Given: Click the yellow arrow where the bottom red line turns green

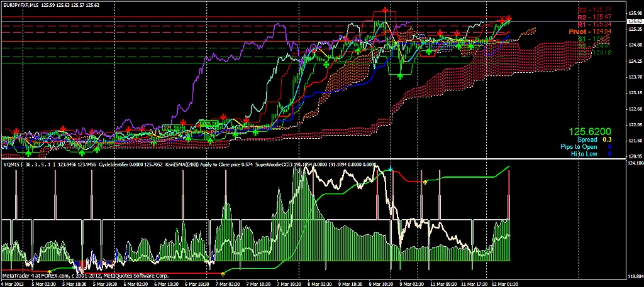Looking at the screenshot, I should [x=224, y=273].
